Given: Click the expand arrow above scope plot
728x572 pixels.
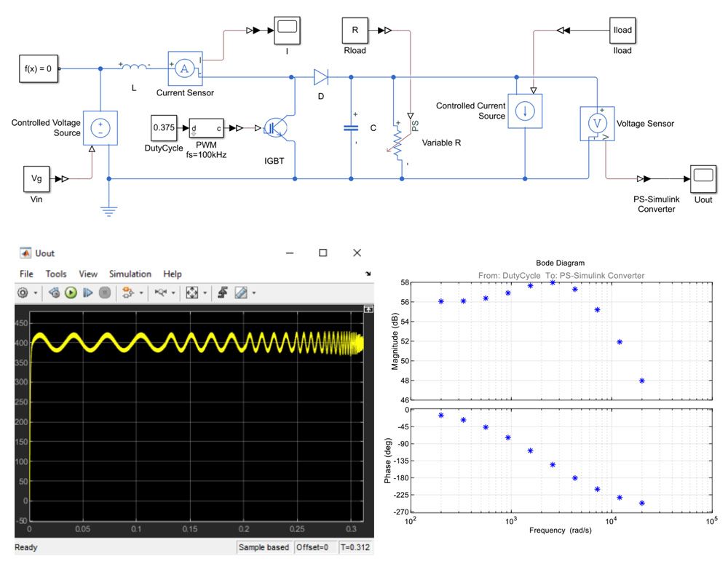Looking at the screenshot, I should pos(368,308).
